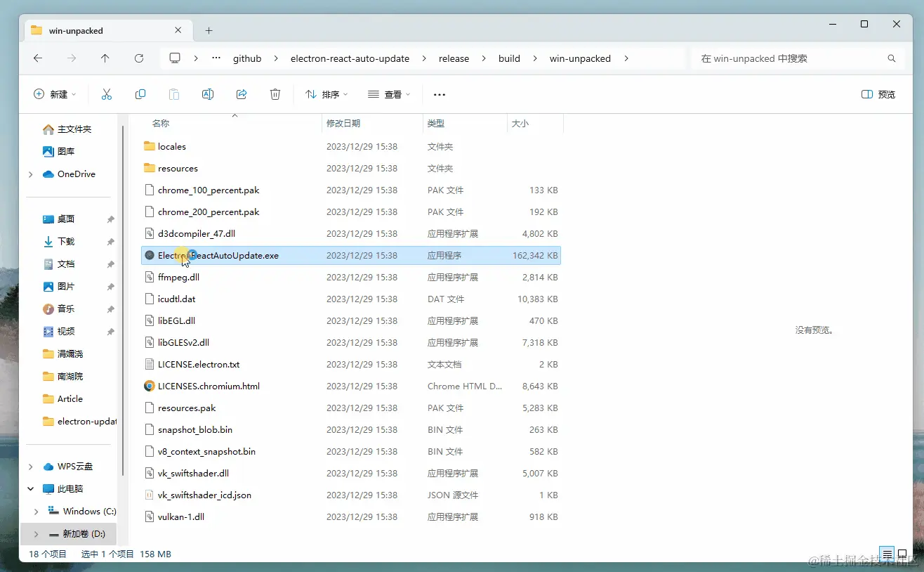Open the 排序 sort dropdown

pos(326,94)
